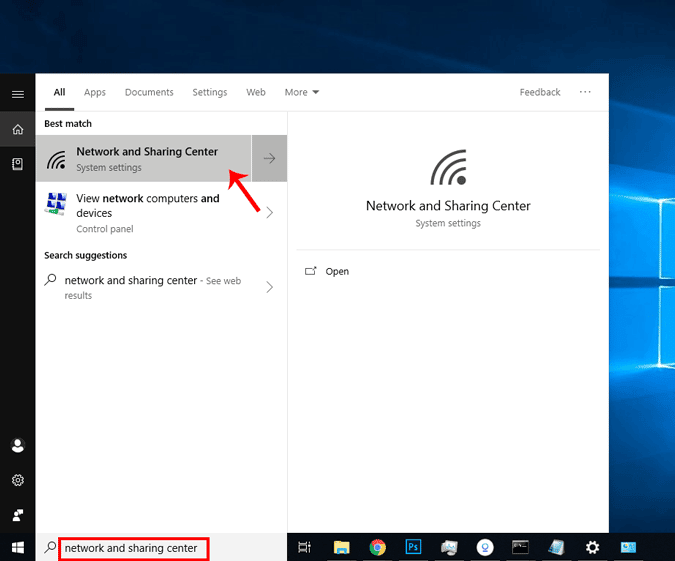Screen dimensions: 675x561
Task: Click the Feedback link
Action: (x=540, y=92)
